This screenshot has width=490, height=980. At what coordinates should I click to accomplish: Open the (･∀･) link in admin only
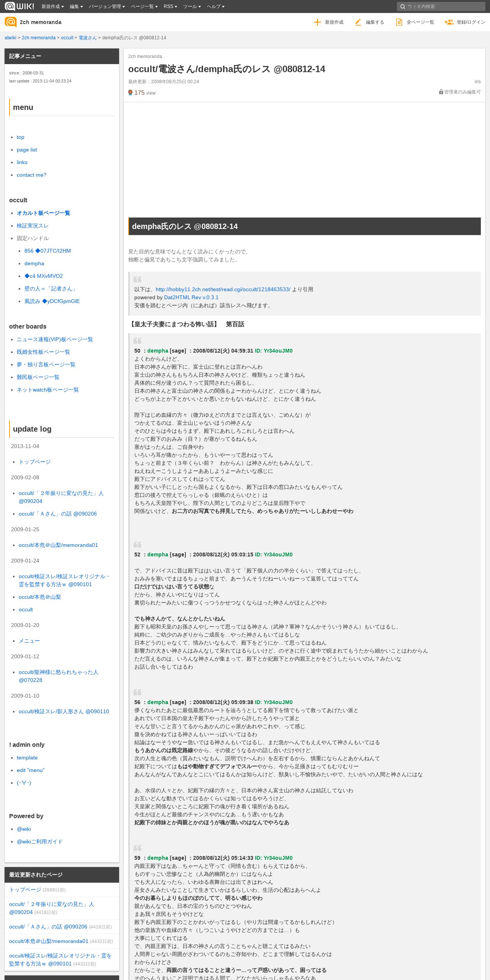pyautogui.click(x=24, y=783)
